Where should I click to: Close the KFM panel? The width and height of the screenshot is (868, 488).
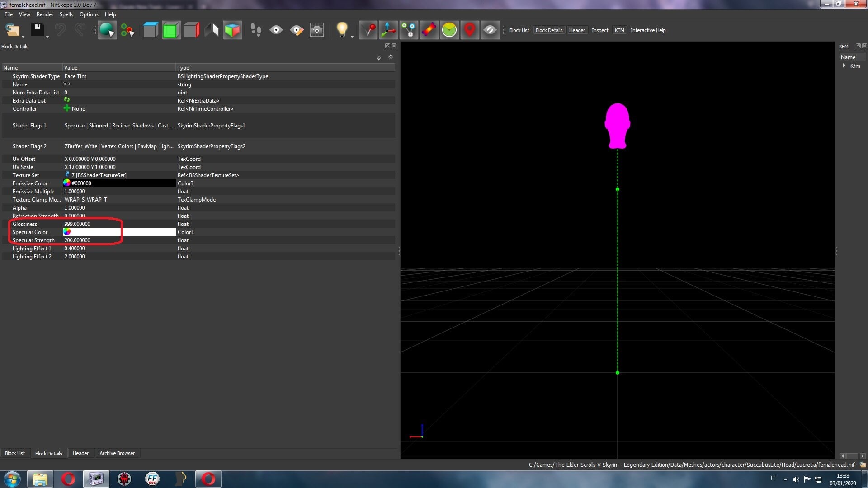pyautogui.click(x=864, y=46)
